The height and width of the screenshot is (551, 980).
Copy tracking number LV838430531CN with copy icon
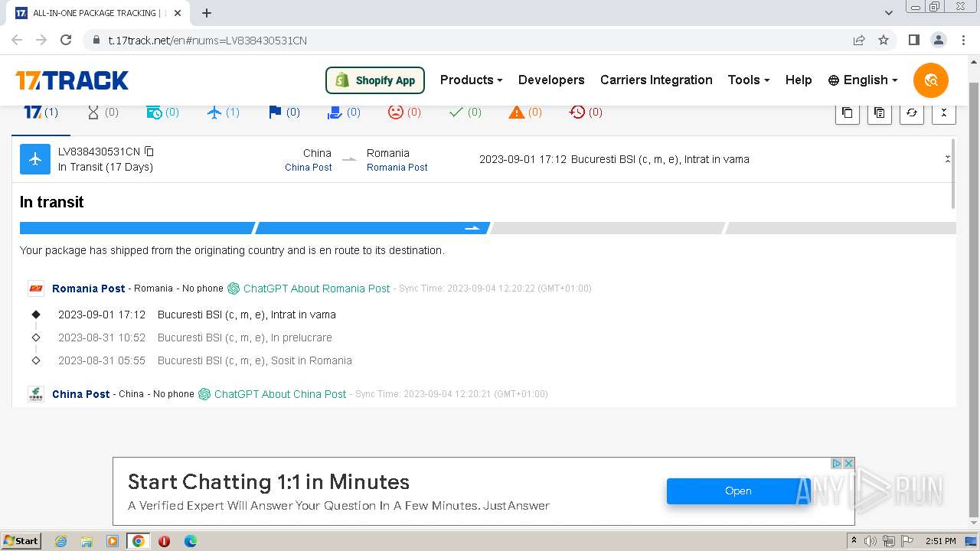(149, 152)
